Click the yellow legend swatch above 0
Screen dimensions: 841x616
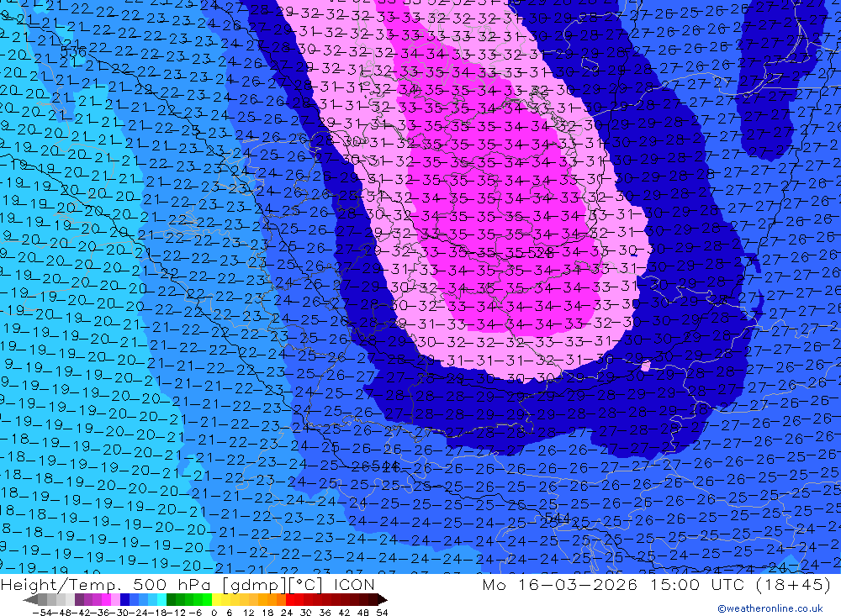coord(217,599)
